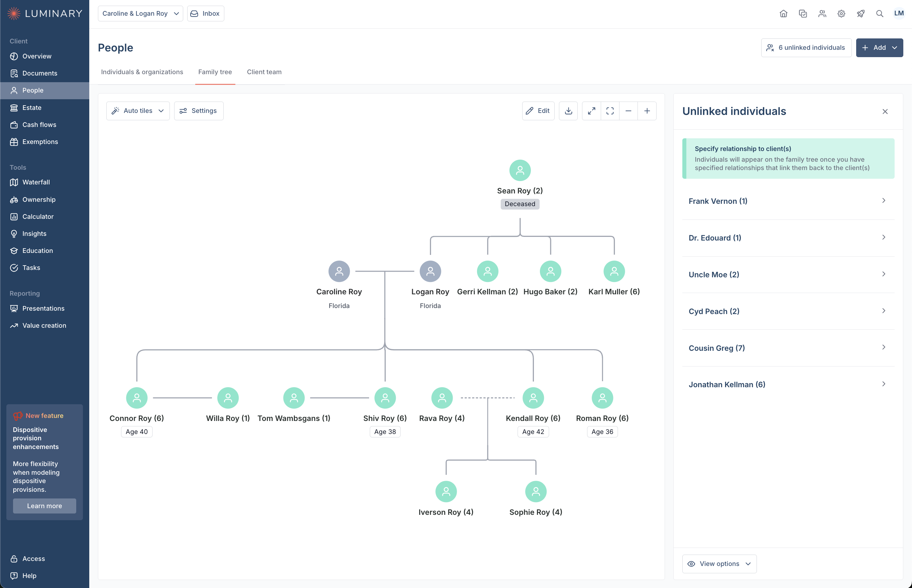Expand Cousin Greg (7) row
The width and height of the screenshot is (912, 588).
pyautogui.click(x=788, y=347)
